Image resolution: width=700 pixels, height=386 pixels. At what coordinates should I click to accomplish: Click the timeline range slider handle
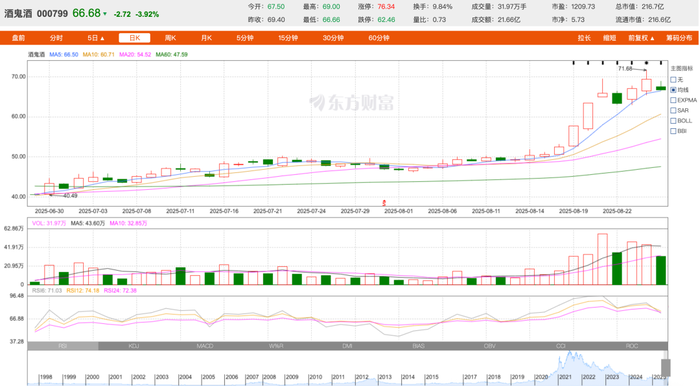[665, 368]
